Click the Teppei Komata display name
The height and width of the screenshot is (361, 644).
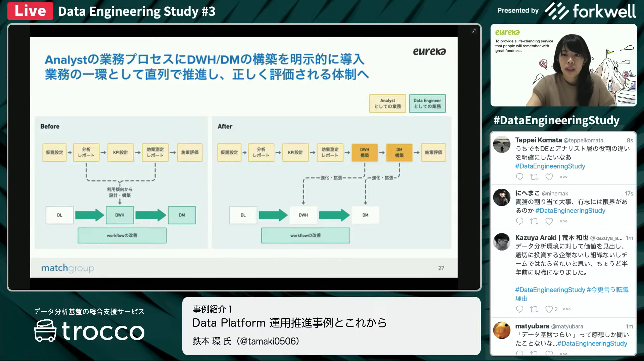538,140
